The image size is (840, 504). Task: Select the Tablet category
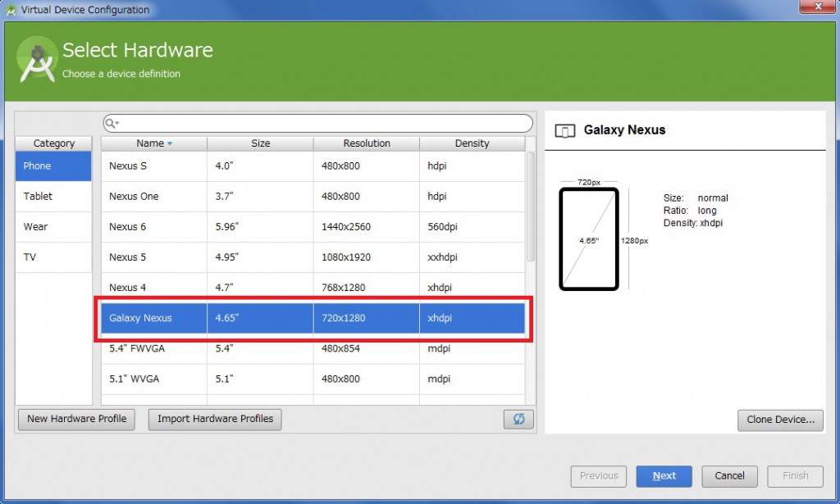[x=53, y=197]
